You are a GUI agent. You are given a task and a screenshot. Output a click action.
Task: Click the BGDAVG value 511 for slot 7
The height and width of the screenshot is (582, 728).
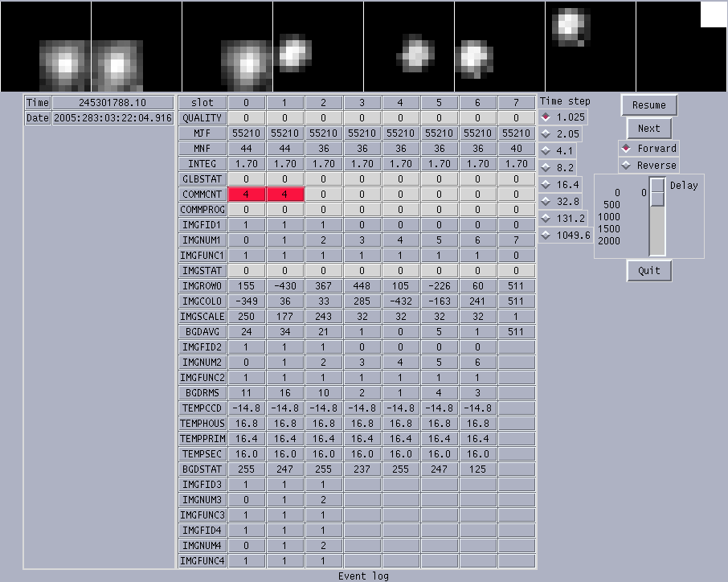517,332
